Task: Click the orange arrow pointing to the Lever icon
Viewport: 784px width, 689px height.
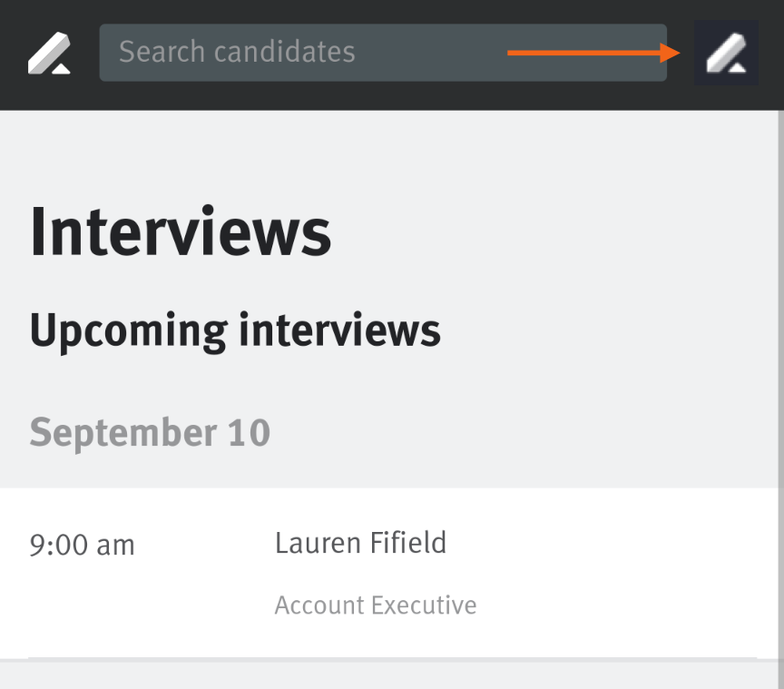Action: click(x=593, y=53)
